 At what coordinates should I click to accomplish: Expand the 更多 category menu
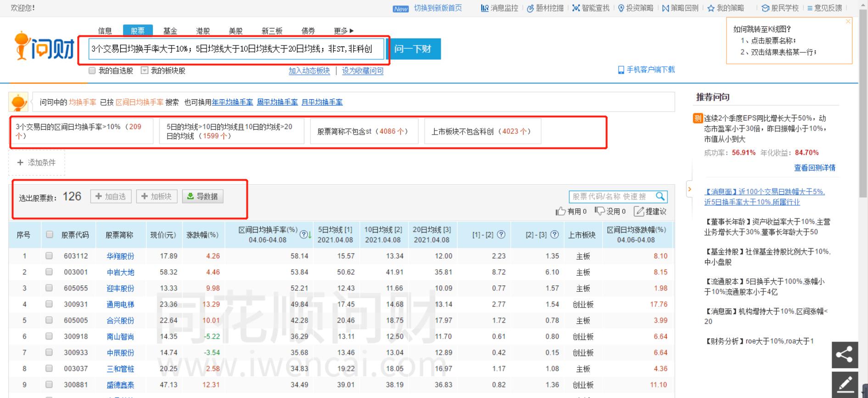point(343,31)
